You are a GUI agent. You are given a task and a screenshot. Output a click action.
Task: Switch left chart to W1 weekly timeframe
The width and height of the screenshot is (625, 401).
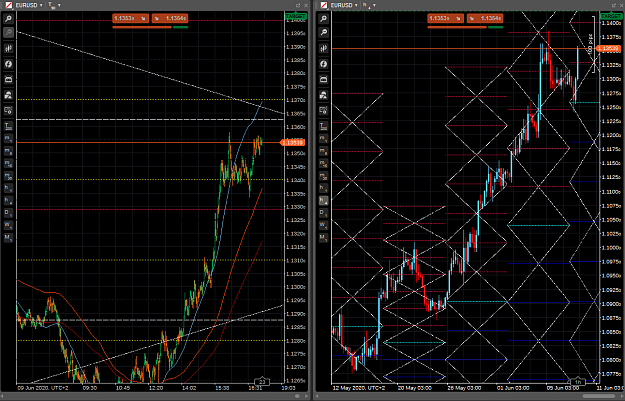point(8,225)
